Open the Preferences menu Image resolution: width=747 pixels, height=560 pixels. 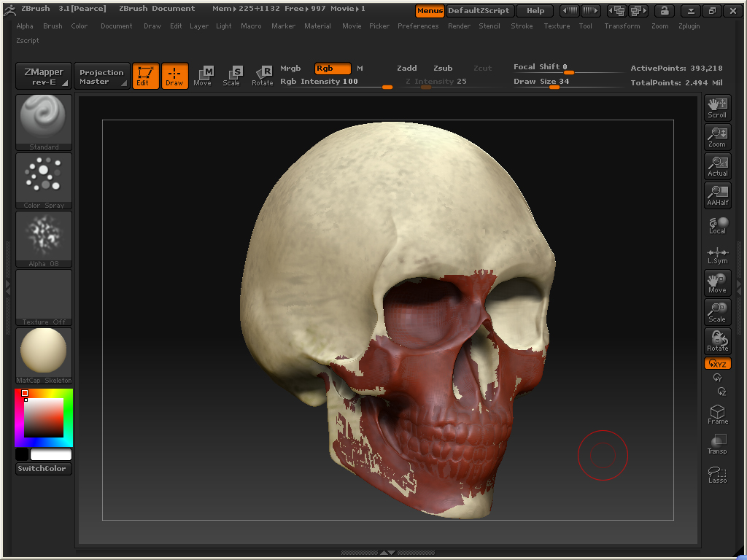coord(418,26)
